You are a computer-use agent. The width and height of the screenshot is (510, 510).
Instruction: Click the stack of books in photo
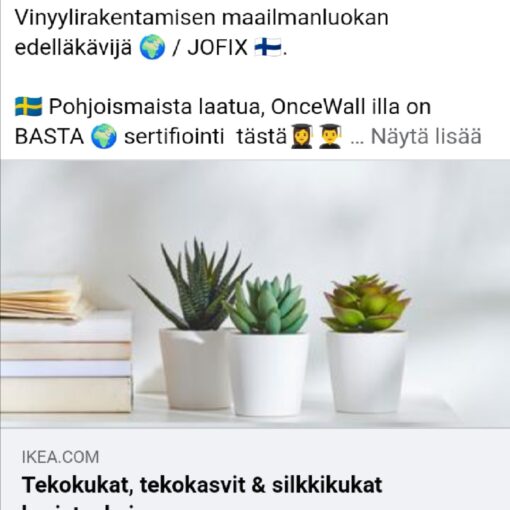click(66, 345)
